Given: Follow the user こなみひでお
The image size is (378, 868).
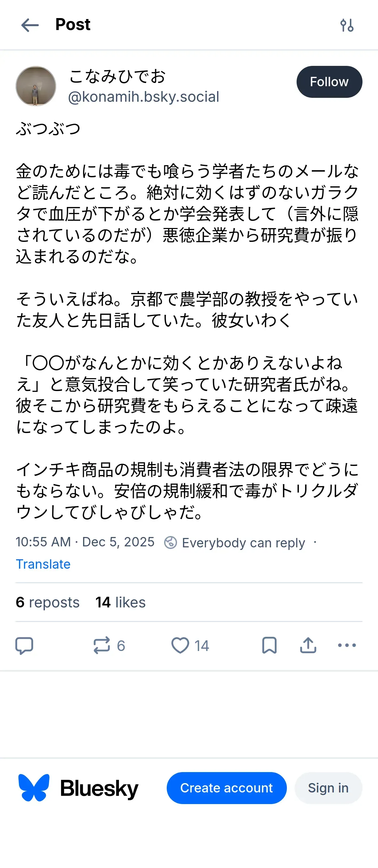Looking at the screenshot, I should click(329, 82).
